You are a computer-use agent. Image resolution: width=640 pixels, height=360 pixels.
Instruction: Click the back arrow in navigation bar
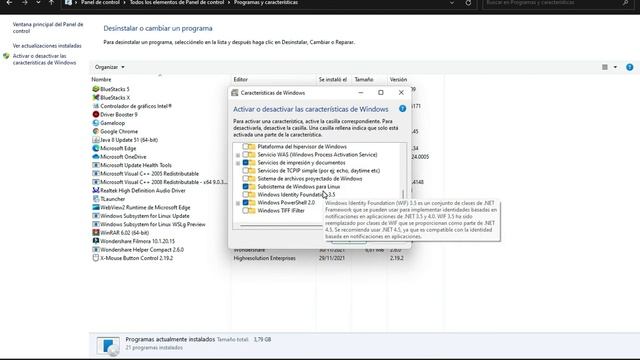(9, 3)
